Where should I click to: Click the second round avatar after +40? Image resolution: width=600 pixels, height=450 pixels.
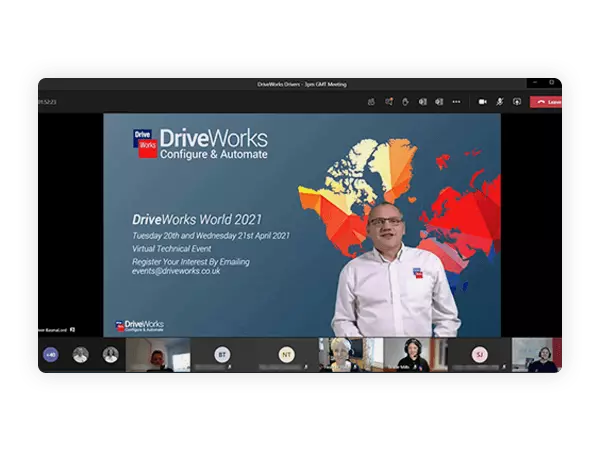coord(111,355)
